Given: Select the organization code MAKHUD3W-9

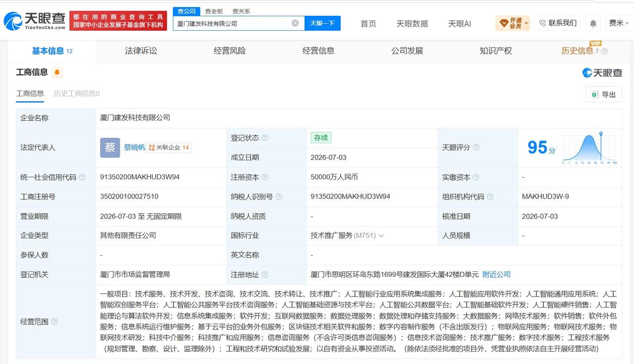Looking at the screenshot, I should pos(545,197).
